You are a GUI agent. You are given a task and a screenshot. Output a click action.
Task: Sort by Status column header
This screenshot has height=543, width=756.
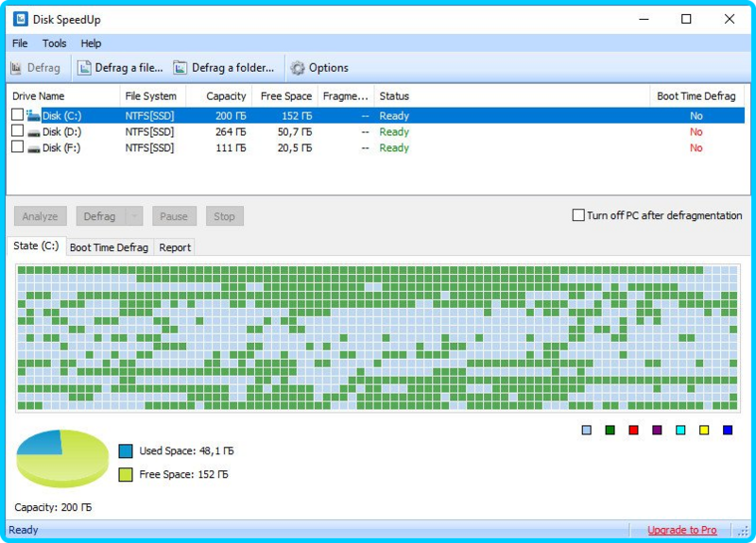[512, 96]
